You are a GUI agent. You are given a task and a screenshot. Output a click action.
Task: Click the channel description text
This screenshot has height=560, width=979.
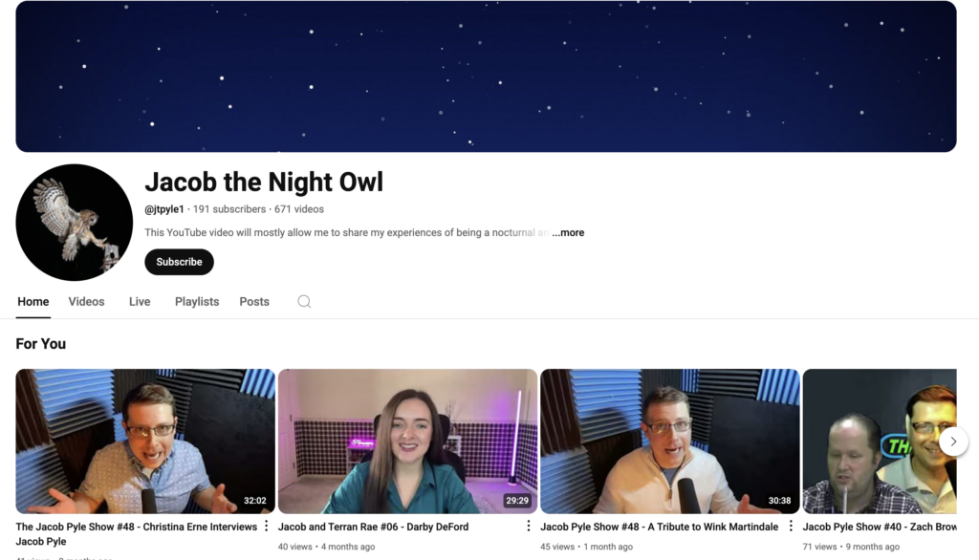coord(346,233)
